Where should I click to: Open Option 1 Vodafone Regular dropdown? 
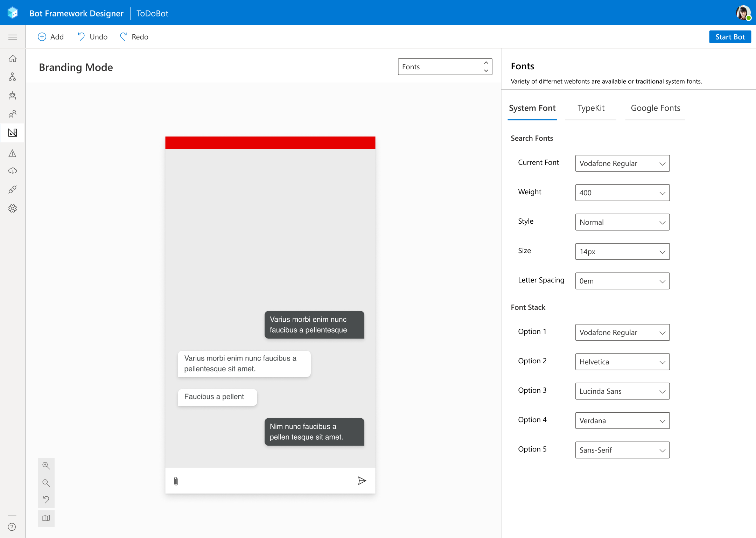point(622,333)
